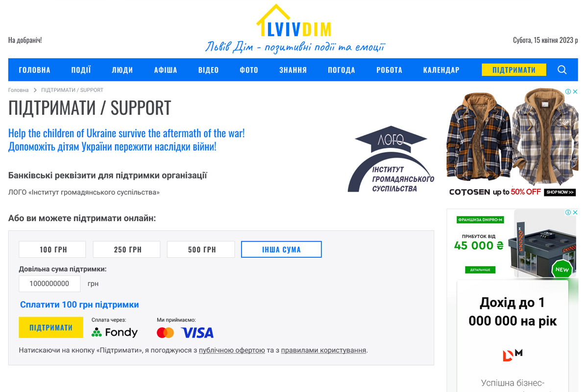
Task: Open the публічною офертою link
Action: (232, 350)
